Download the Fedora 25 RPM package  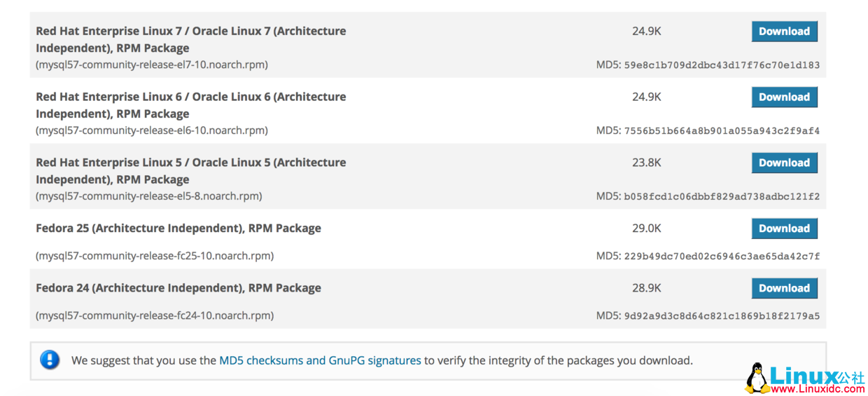click(784, 228)
